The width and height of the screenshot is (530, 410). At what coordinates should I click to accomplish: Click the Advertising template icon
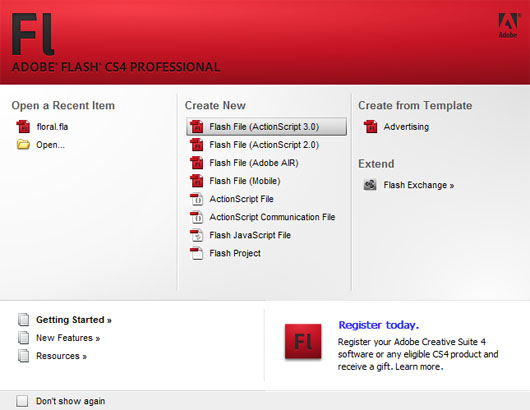[x=370, y=127]
